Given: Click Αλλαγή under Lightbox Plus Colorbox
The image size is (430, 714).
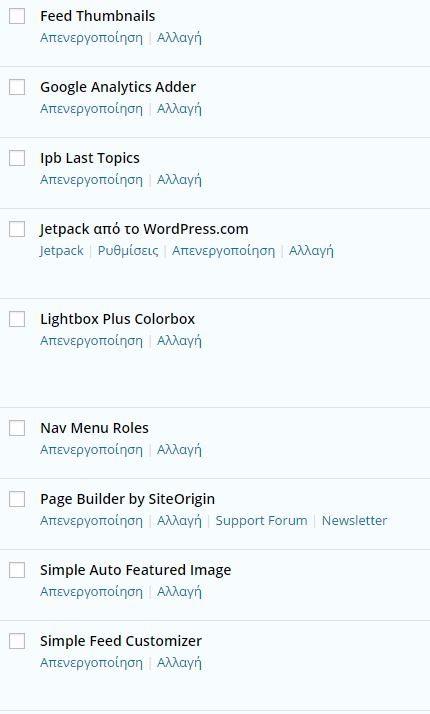Looking at the screenshot, I should pos(179,341).
